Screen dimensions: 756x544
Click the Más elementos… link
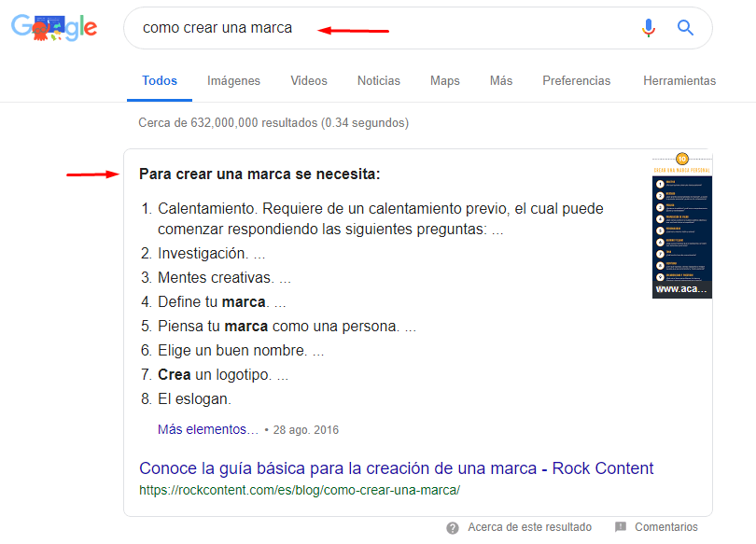coord(208,429)
